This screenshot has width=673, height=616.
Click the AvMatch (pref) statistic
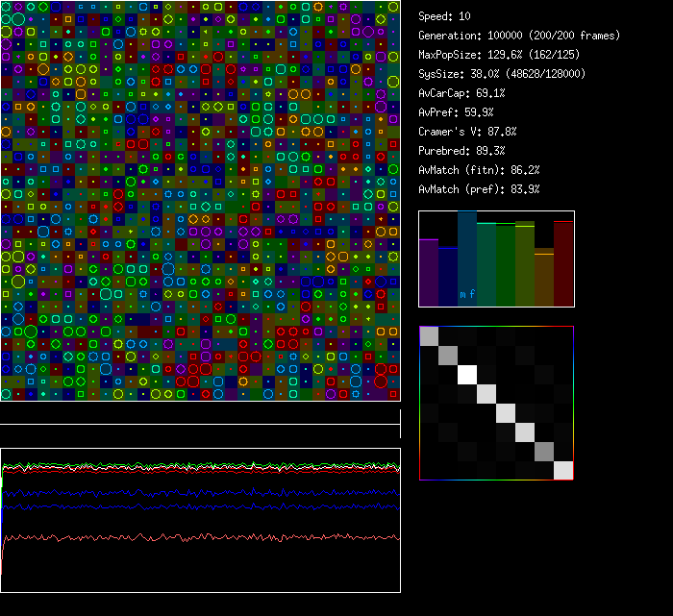(x=479, y=189)
